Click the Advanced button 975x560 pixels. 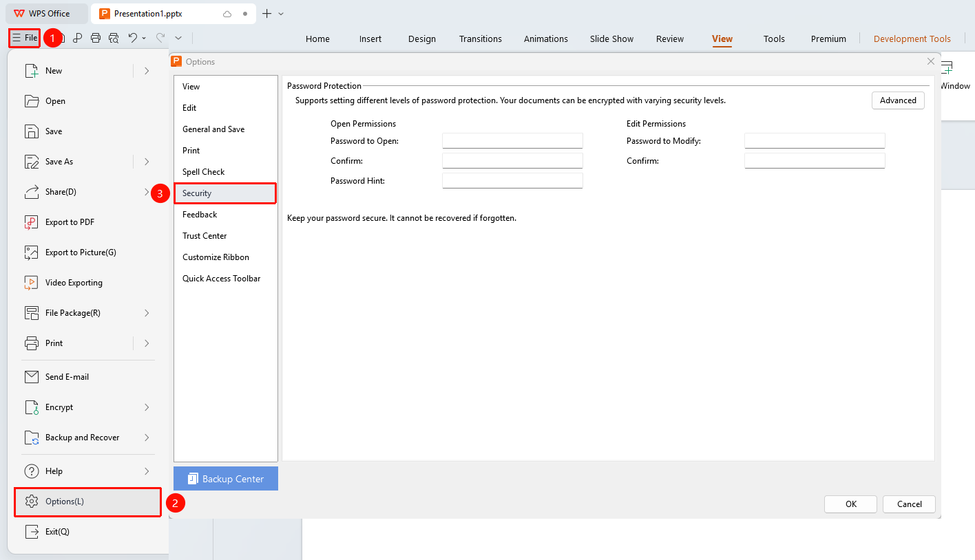(898, 100)
